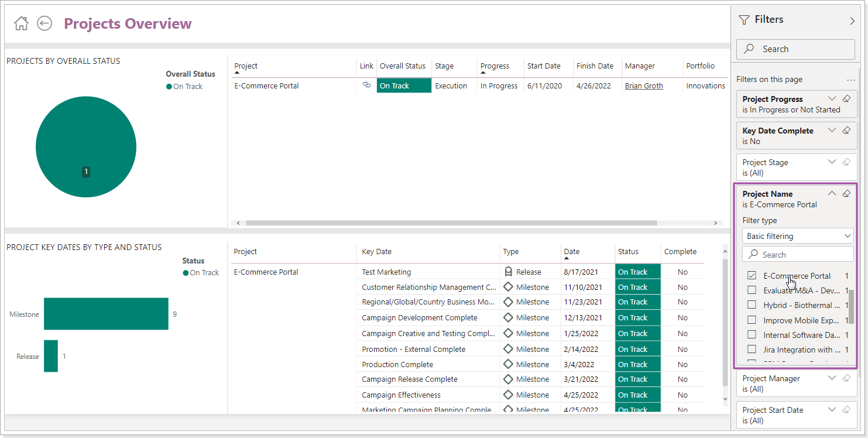Expand the Project Stage filter card

click(x=832, y=162)
